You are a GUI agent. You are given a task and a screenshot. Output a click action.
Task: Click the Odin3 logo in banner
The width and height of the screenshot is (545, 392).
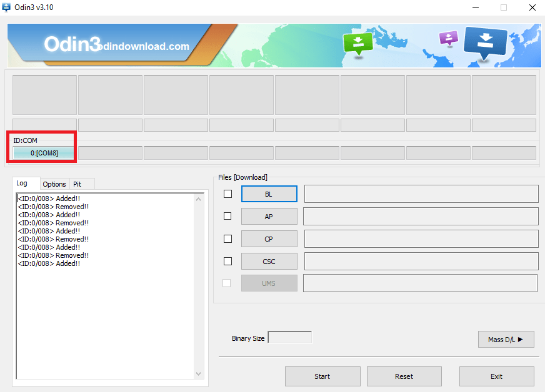pos(72,44)
